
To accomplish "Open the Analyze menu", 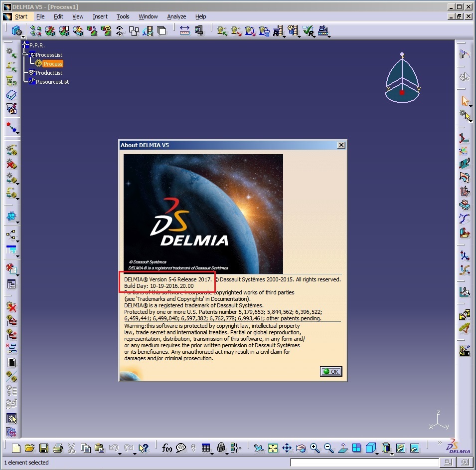I will click(x=176, y=16).
